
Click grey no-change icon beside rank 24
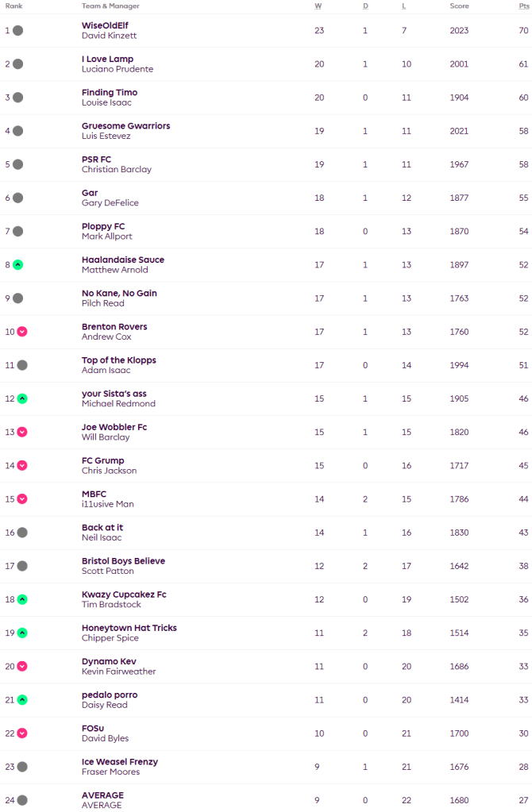(22, 800)
